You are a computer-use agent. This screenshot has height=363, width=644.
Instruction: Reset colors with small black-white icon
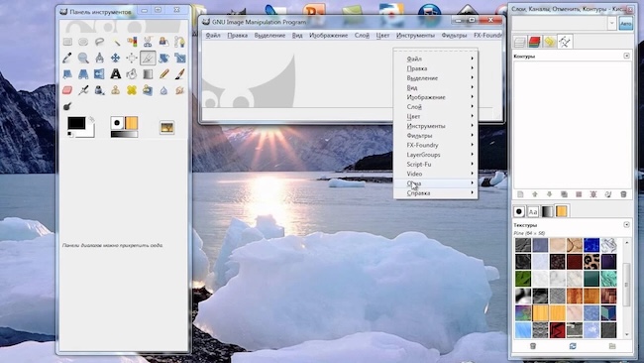pos(70,135)
